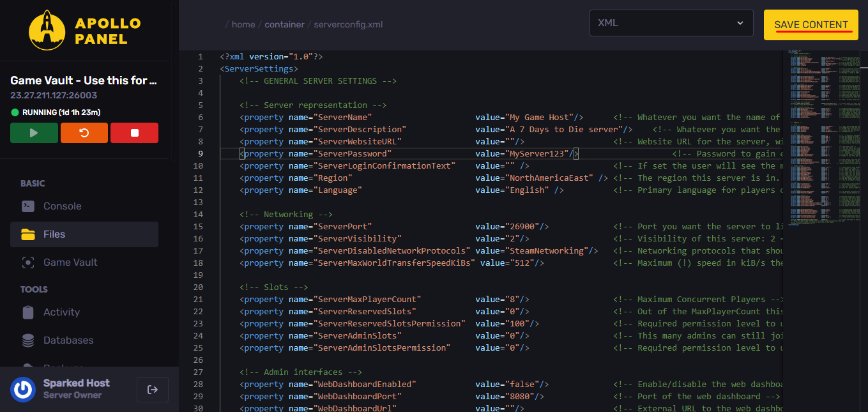Viewport: 868px width, 412px height.
Task: Start the server with the green play button
Action: [x=34, y=133]
